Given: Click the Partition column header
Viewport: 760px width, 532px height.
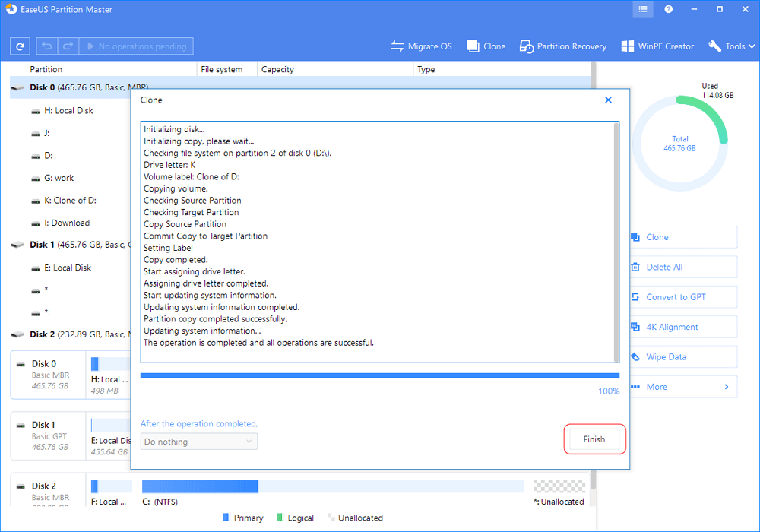Looking at the screenshot, I should (46, 69).
